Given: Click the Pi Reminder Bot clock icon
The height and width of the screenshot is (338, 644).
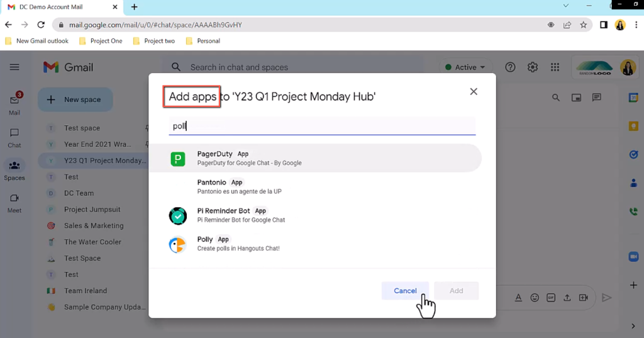Looking at the screenshot, I should [178, 216].
